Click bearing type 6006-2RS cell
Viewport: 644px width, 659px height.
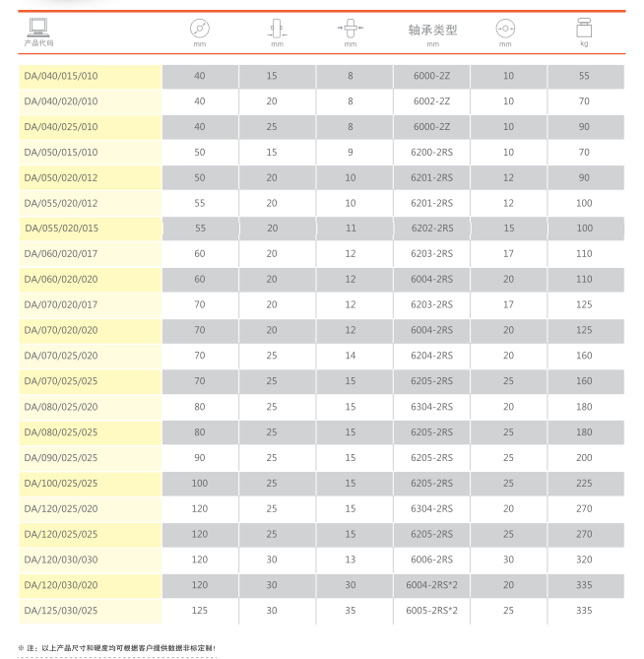pos(431,560)
